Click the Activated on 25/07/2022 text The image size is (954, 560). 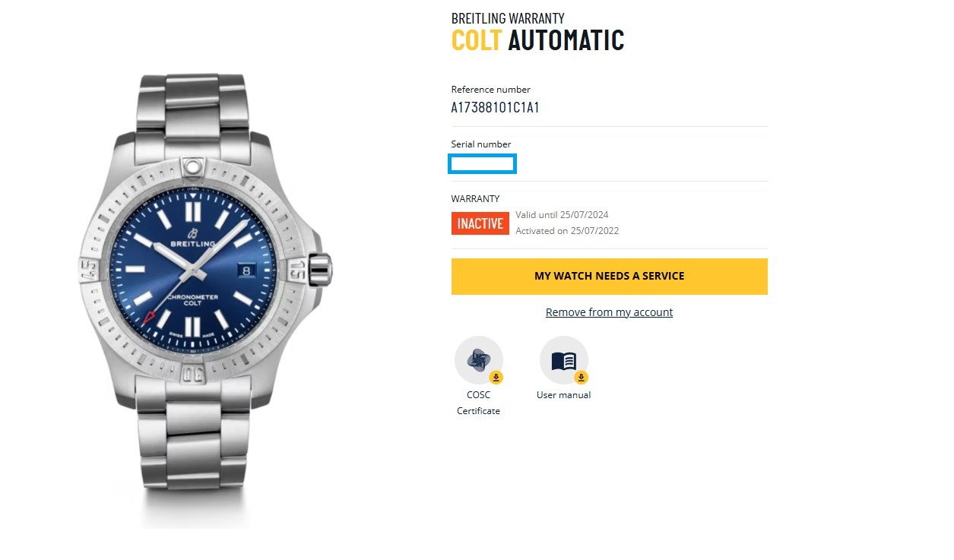pyautogui.click(x=567, y=231)
